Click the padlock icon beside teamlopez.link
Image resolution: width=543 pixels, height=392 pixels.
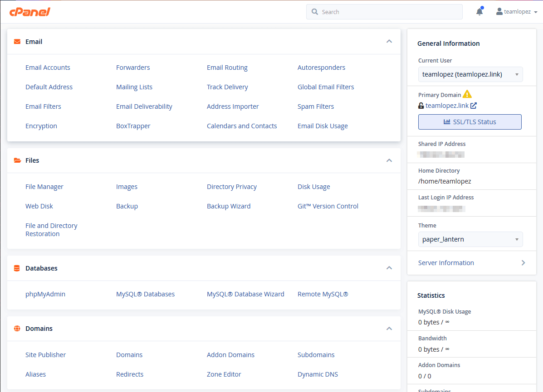tap(421, 106)
